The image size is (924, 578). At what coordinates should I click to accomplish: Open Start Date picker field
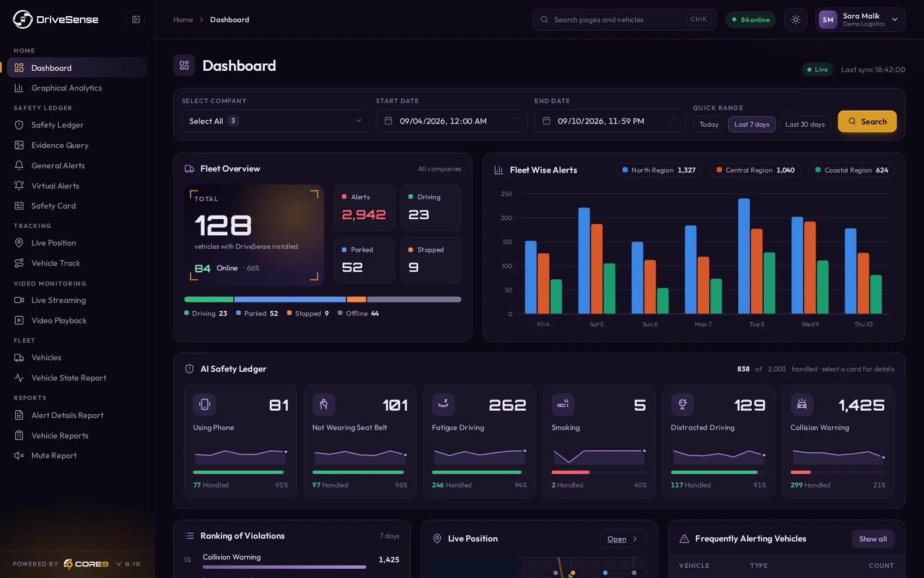[452, 121]
